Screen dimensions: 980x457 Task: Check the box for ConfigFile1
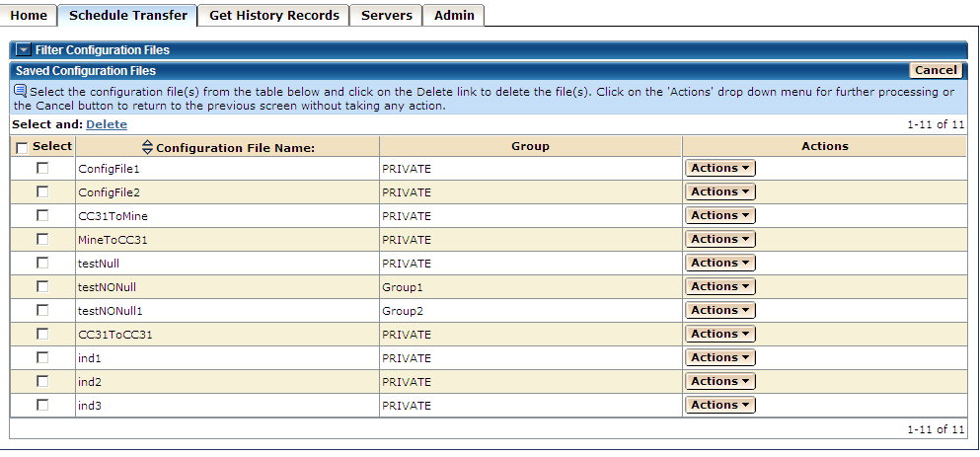pos(42,168)
